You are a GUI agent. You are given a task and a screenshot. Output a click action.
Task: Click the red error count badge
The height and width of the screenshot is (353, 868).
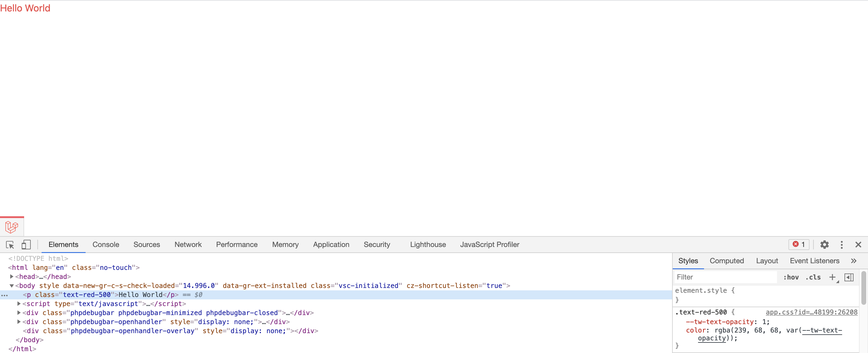799,244
